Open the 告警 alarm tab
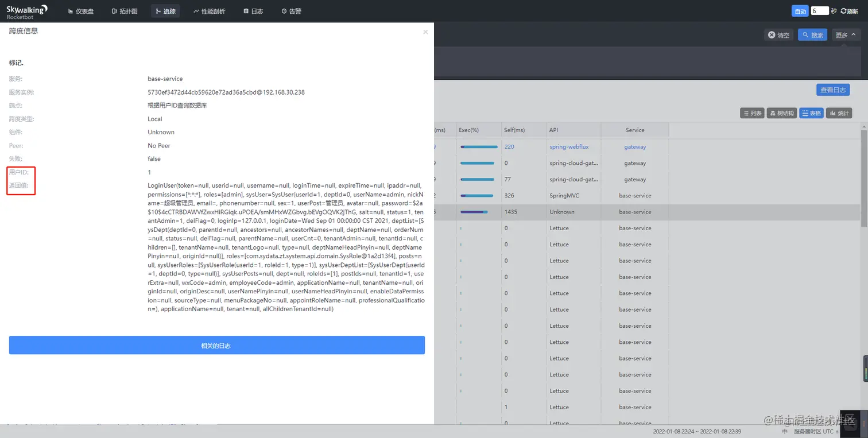 coord(292,11)
